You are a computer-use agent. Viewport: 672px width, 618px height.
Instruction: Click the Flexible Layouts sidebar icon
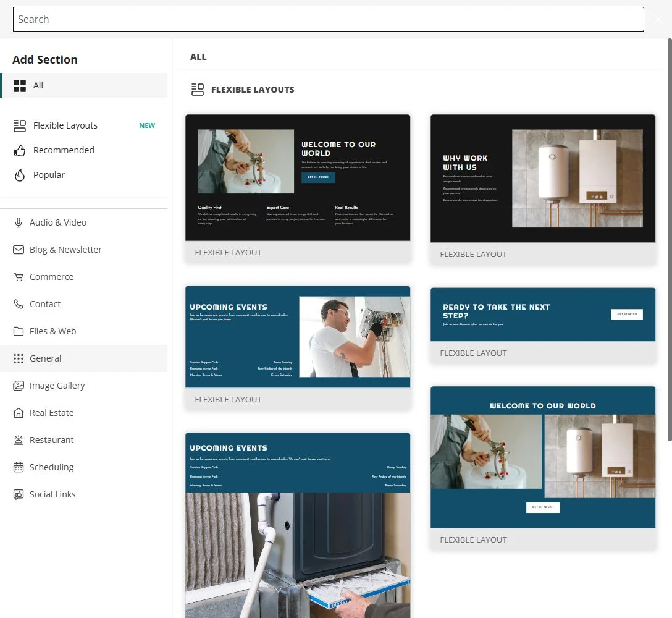(19, 125)
